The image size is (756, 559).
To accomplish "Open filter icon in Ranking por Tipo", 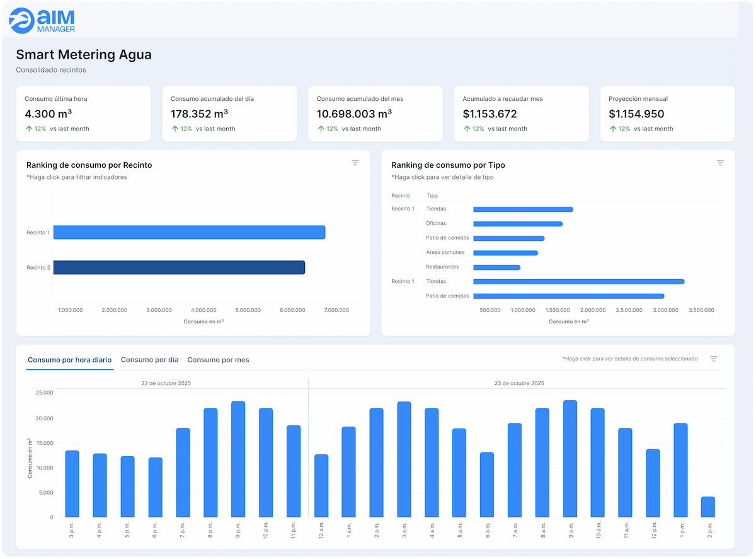I will click(720, 163).
